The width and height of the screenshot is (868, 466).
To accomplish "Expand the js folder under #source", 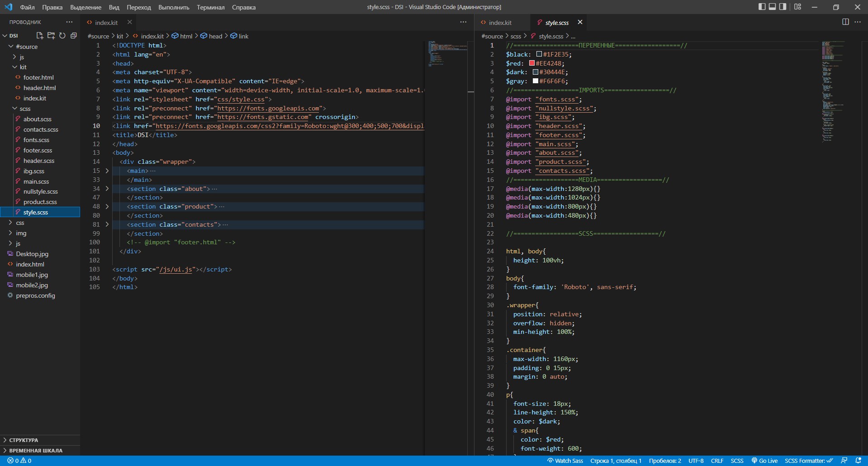I will click(15, 57).
